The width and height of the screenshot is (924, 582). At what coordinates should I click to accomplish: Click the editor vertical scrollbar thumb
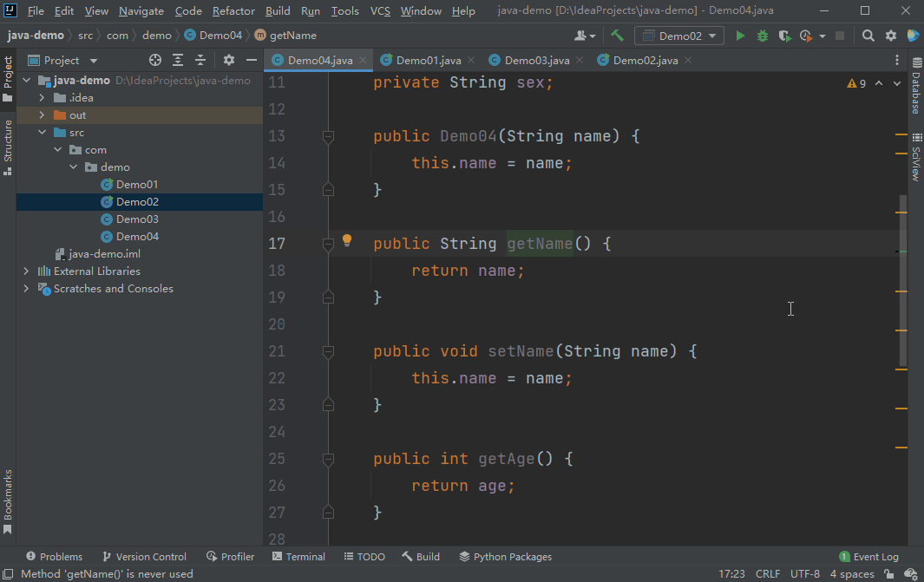[903, 278]
